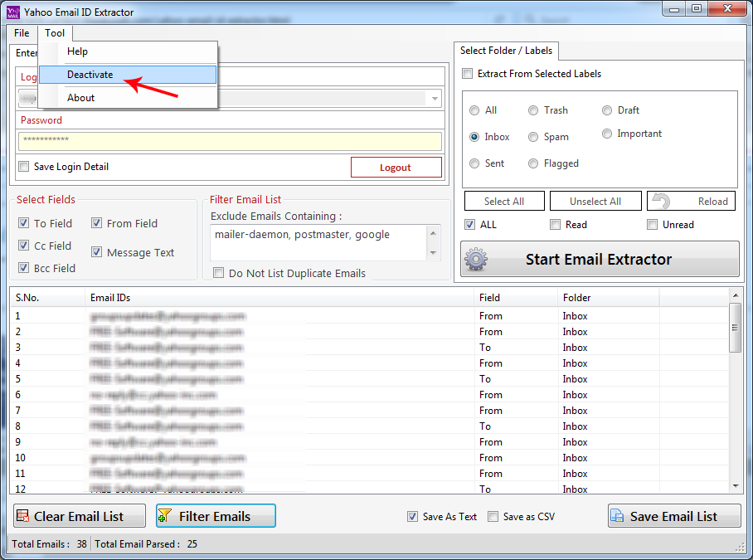Uncheck the To Field checkbox
Viewport: 753px width, 560px height.
[x=23, y=223]
